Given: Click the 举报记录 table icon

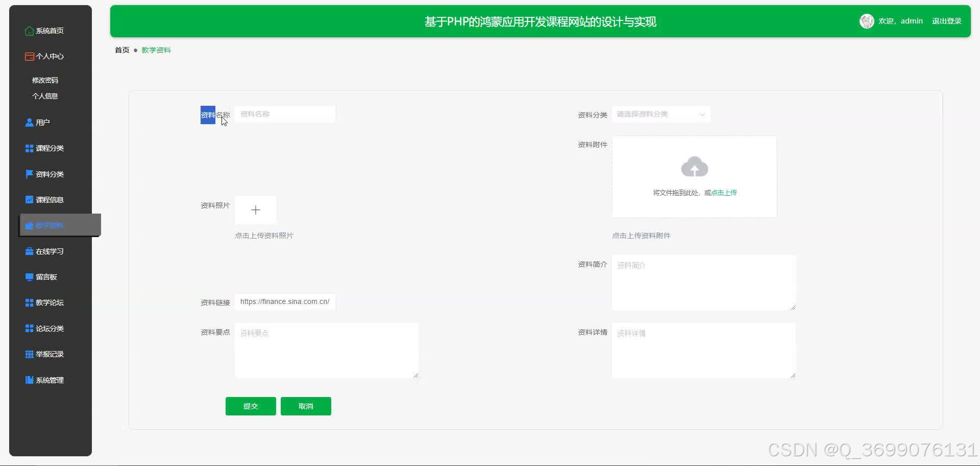Looking at the screenshot, I should [30, 354].
